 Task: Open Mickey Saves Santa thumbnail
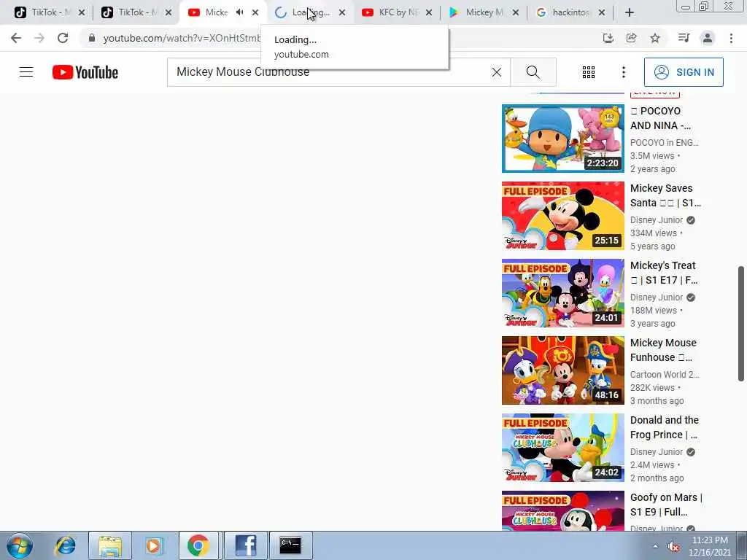pyautogui.click(x=562, y=216)
